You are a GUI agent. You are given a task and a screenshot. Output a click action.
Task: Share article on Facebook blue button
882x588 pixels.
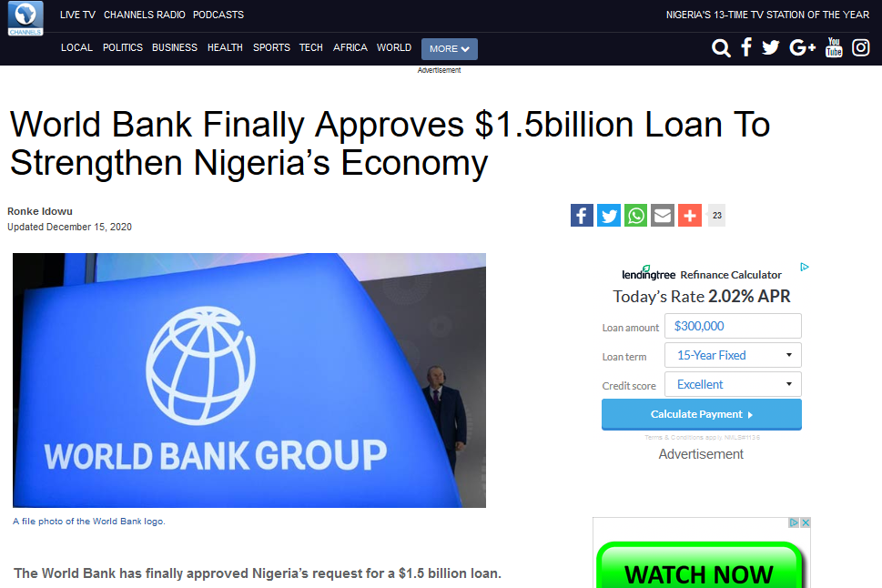pos(582,216)
